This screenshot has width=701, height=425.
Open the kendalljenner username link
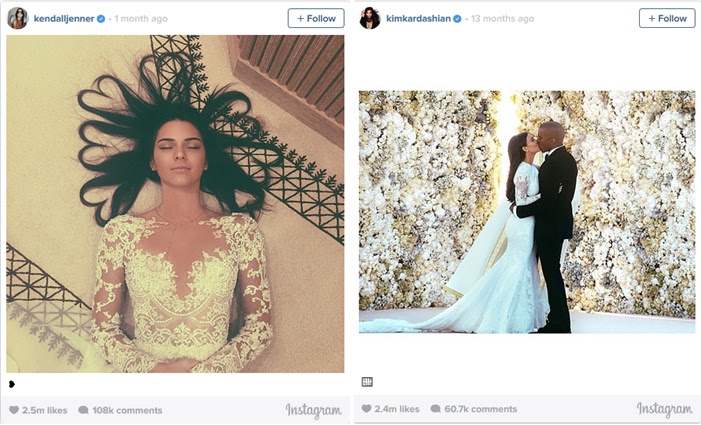[64, 19]
